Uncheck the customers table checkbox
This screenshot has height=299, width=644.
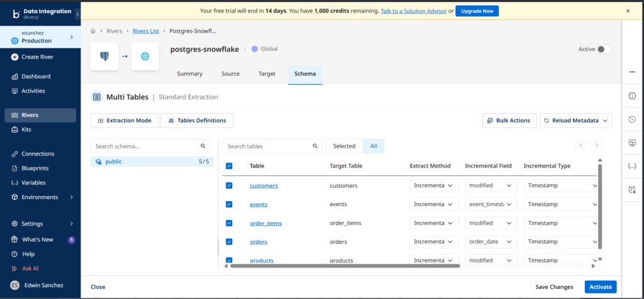click(x=229, y=185)
